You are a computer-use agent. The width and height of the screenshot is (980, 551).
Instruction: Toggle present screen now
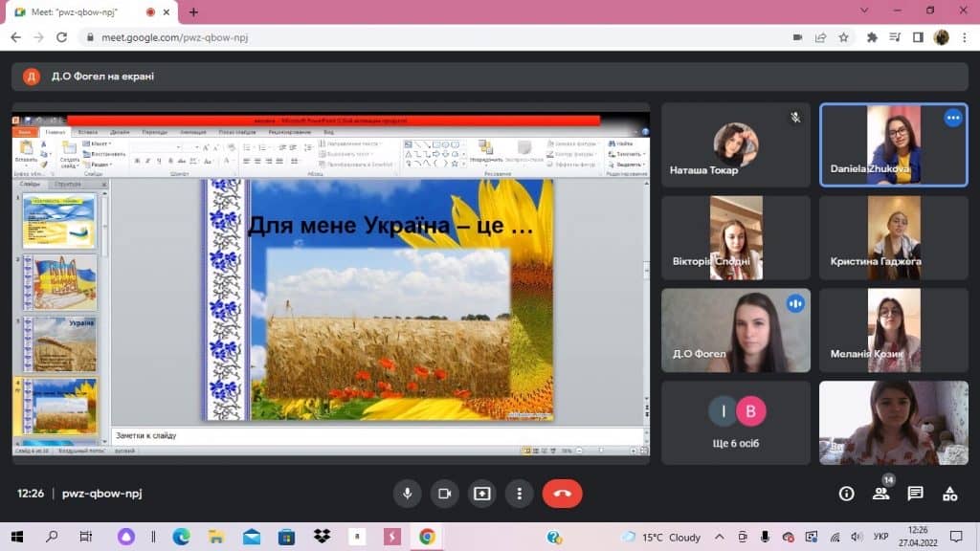pos(481,494)
